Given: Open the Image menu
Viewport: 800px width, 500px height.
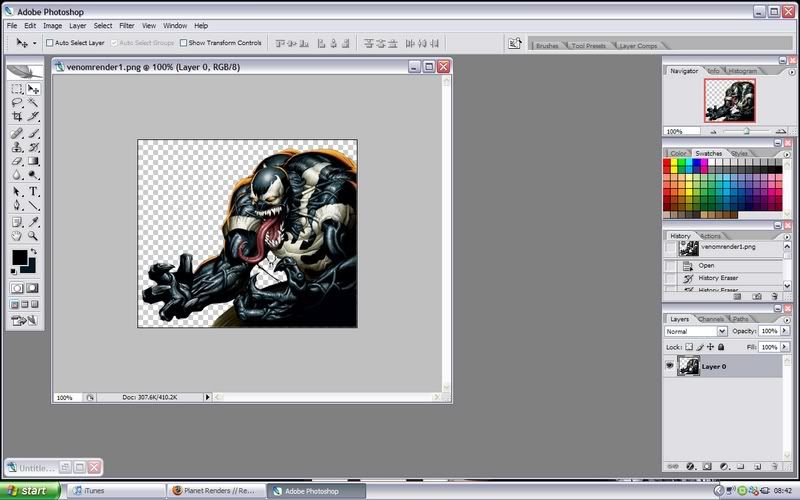Looking at the screenshot, I should (53, 26).
